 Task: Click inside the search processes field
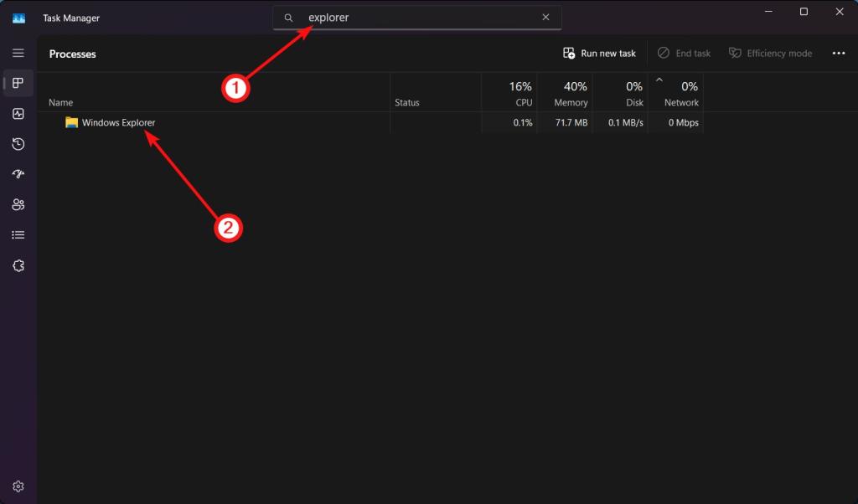[x=416, y=17]
